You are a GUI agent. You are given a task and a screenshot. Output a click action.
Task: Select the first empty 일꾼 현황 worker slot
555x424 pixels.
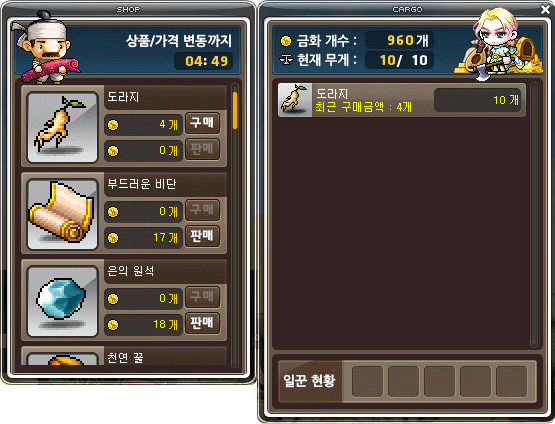pyautogui.click(x=368, y=382)
